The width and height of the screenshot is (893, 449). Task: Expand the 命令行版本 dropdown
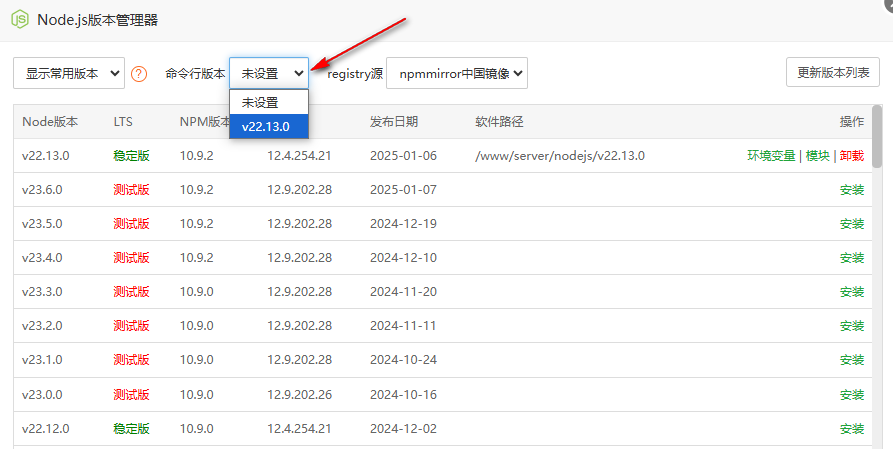tap(269, 73)
